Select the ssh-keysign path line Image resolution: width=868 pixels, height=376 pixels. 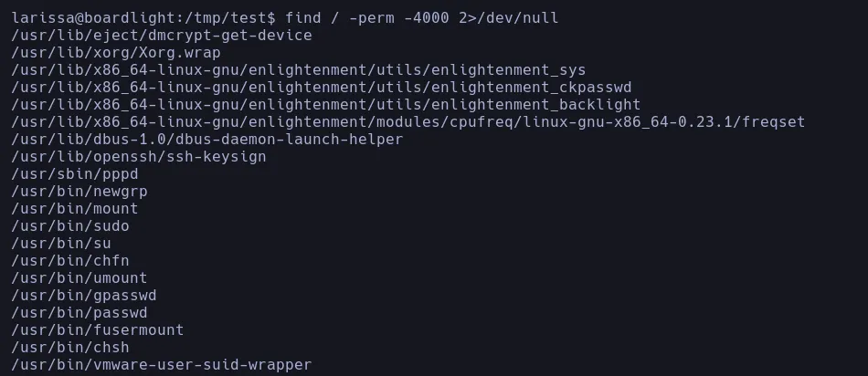click(139, 156)
